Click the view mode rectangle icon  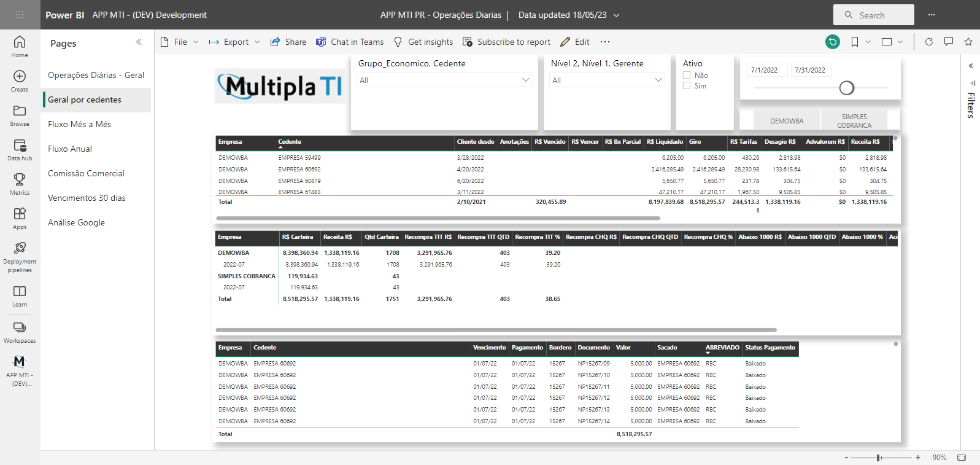point(887,42)
